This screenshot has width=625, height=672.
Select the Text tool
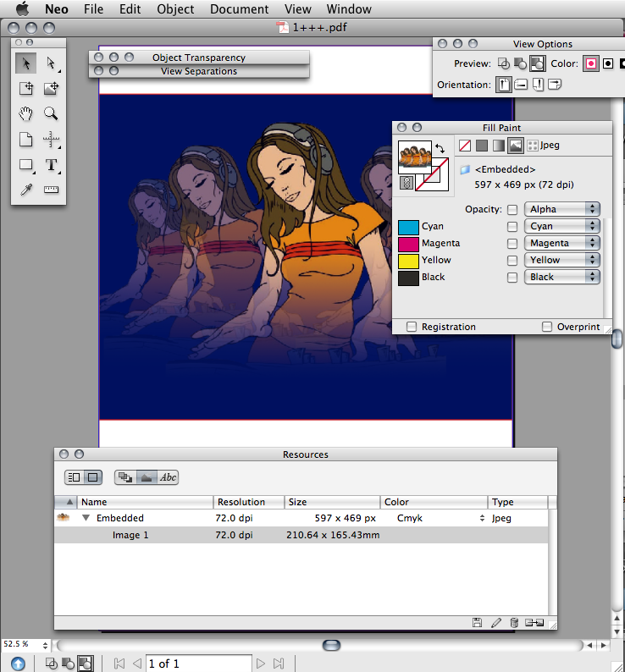(51, 165)
